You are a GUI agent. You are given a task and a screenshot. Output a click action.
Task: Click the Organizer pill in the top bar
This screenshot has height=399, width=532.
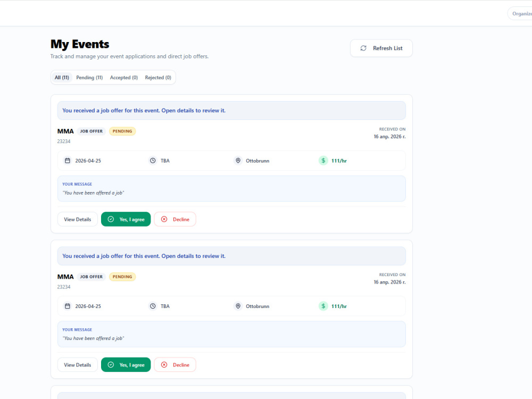point(520,14)
